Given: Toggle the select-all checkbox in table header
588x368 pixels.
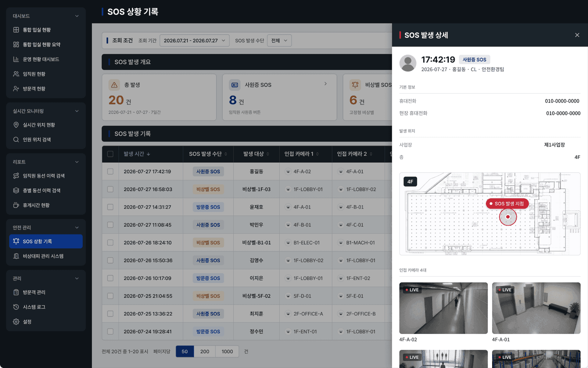Looking at the screenshot, I should (110, 154).
